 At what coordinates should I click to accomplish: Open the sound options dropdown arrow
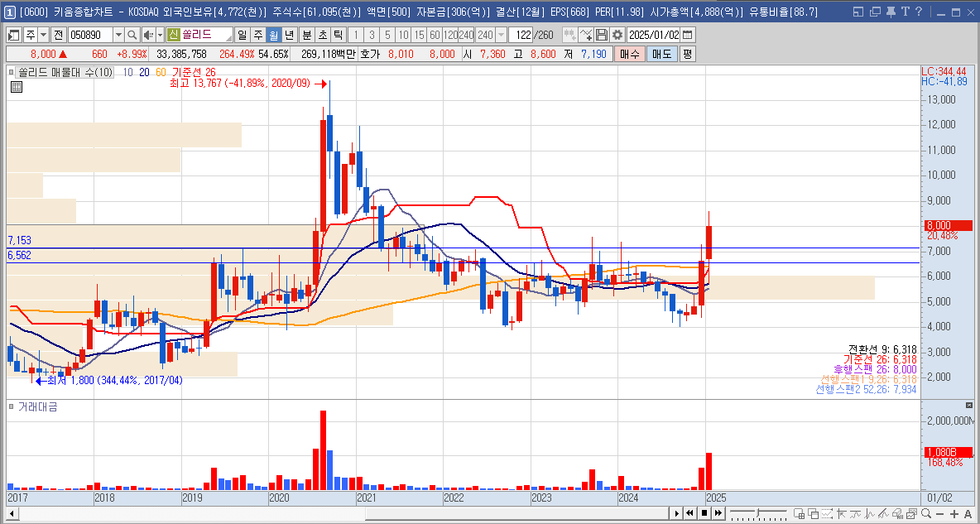click(x=160, y=35)
